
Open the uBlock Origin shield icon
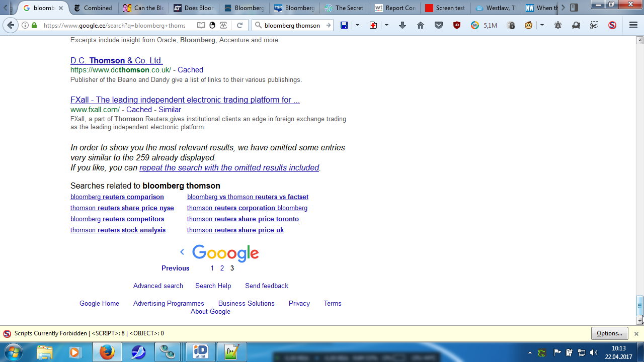[x=457, y=25]
